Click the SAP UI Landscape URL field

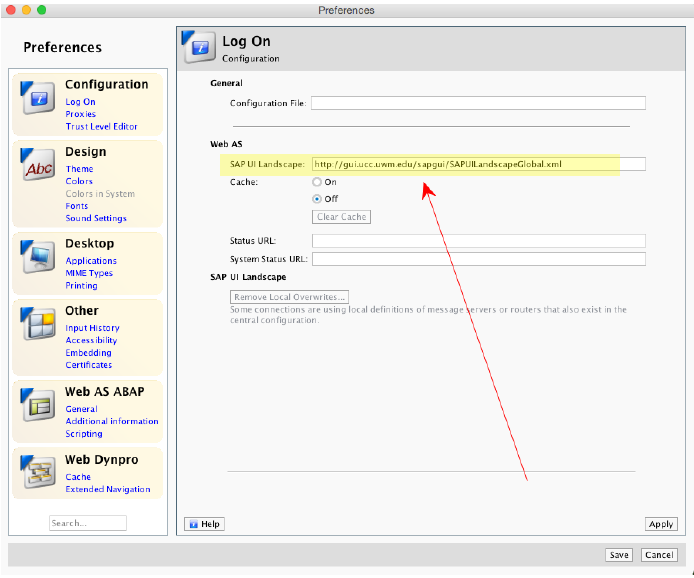point(479,164)
